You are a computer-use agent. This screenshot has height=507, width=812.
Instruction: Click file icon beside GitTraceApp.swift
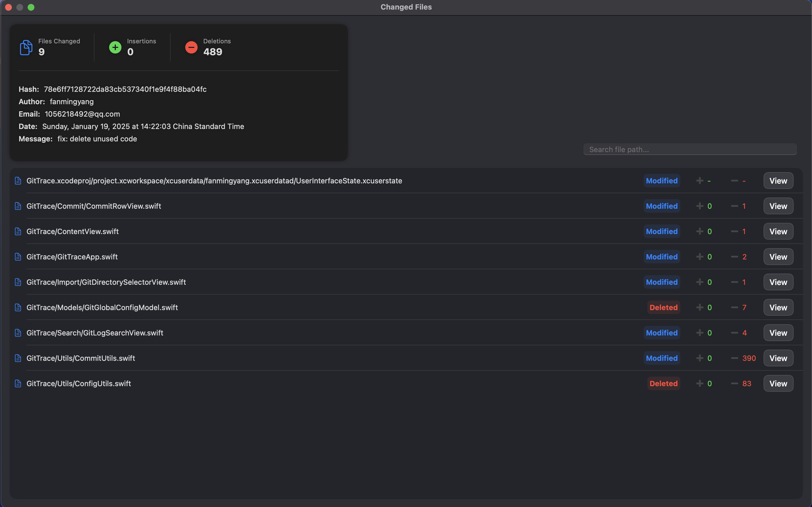coord(18,257)
